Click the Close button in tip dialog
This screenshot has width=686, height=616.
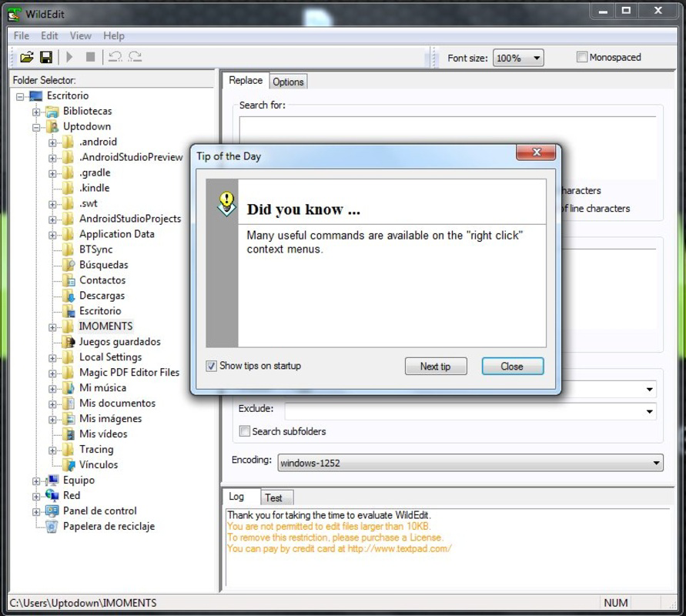512,367
